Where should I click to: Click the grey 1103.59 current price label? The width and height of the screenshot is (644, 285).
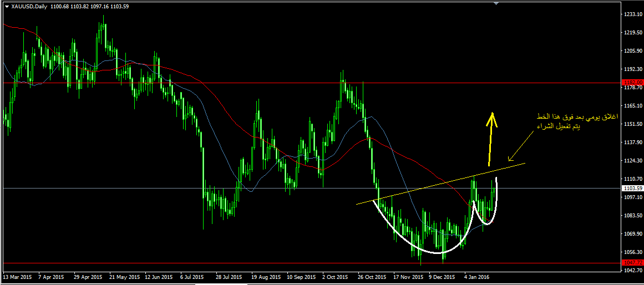tap(632, 189)
